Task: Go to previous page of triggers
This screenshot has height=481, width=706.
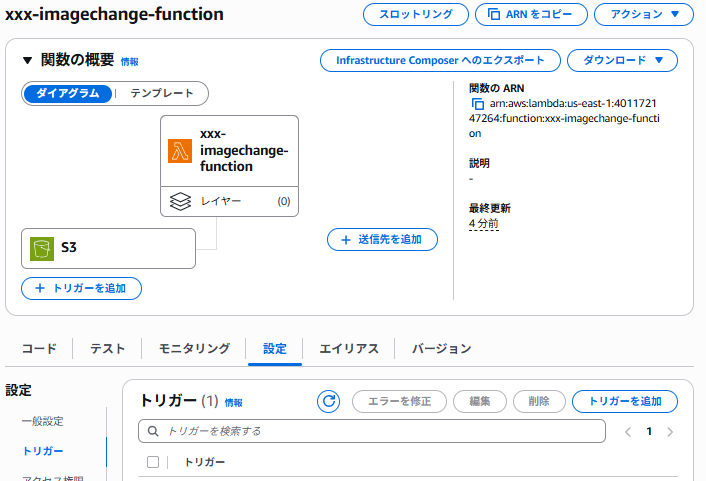Action: tap(628, 432)
